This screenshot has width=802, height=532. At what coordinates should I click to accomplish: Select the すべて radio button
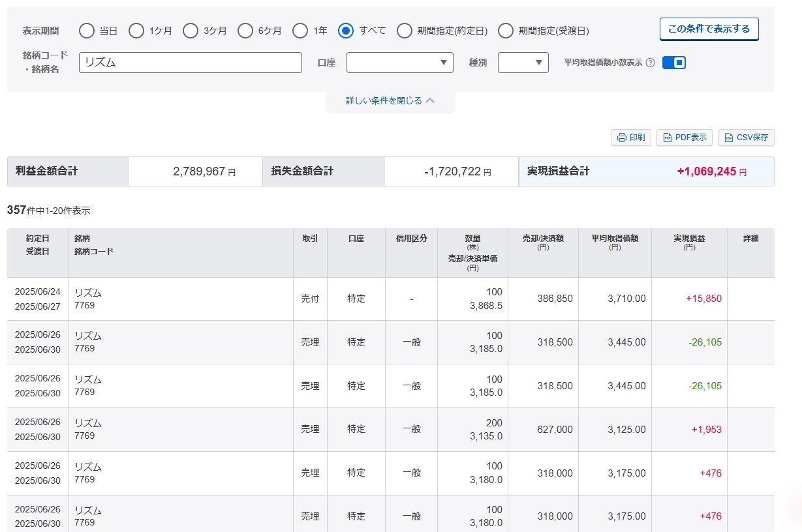[346, 31]
